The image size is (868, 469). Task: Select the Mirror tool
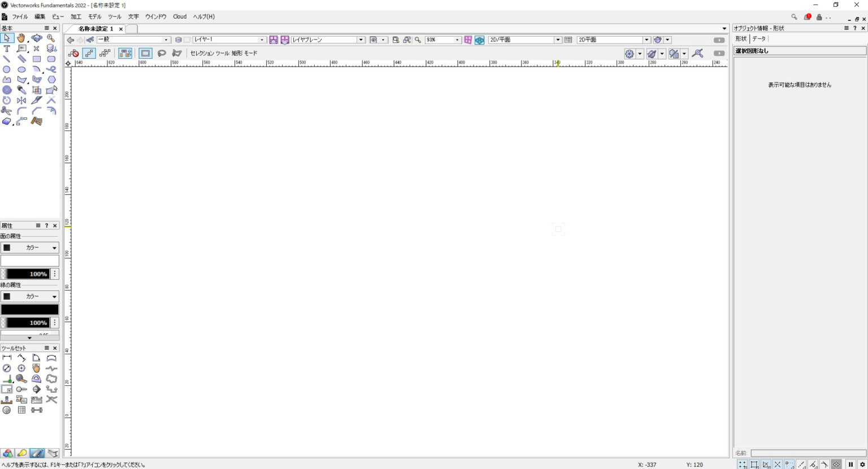[x=21, y=100]
